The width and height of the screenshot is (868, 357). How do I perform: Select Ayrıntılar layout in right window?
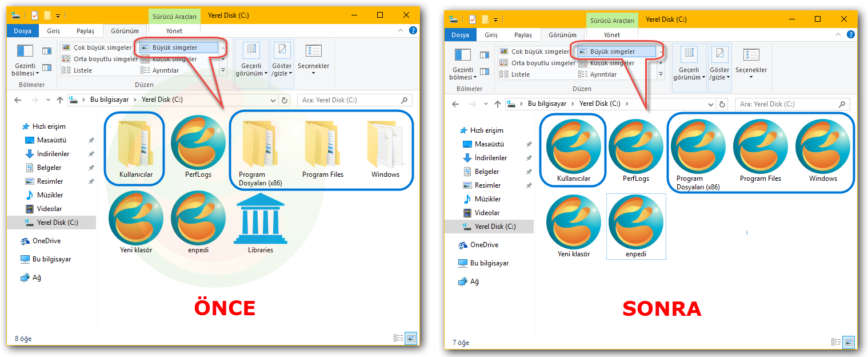click(598, 74)
